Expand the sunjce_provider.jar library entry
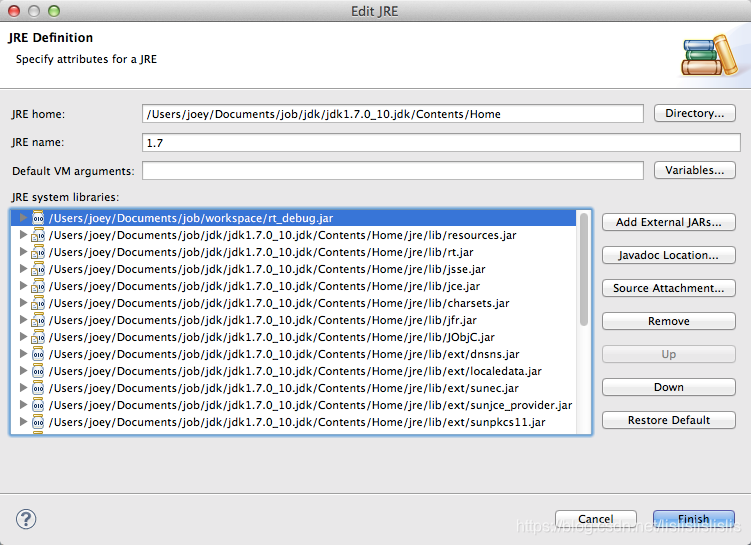The image size is (751, 545). (23, 405)
